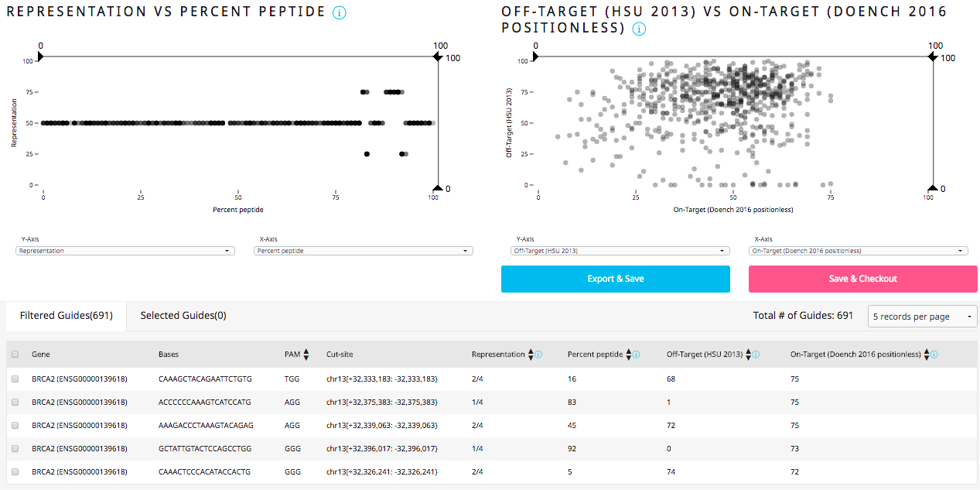This screenshot has height=490, width=980.
Task: Click info icon beside Off-Target vs On-Target title
Action: (x=639, y=29)
